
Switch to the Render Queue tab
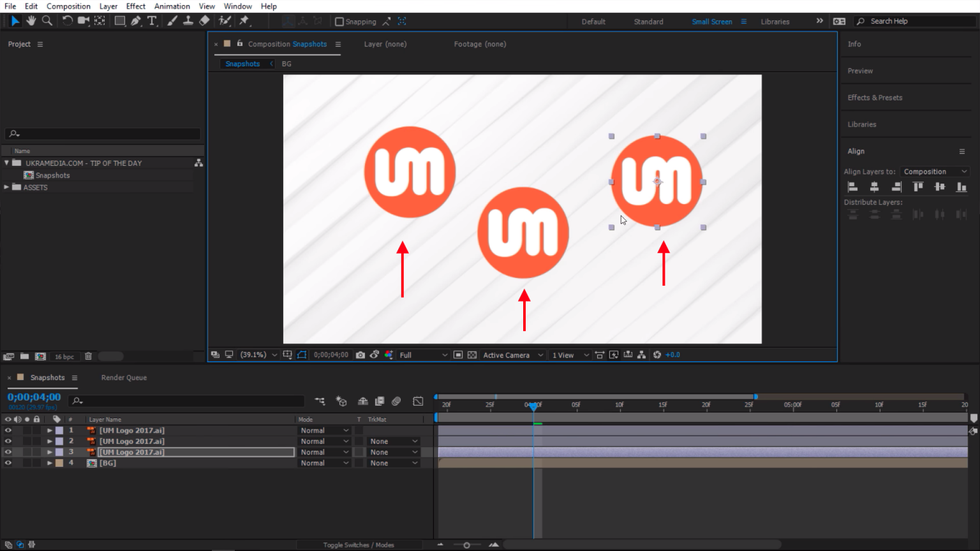pyautogui.click(x=124, y=378)
